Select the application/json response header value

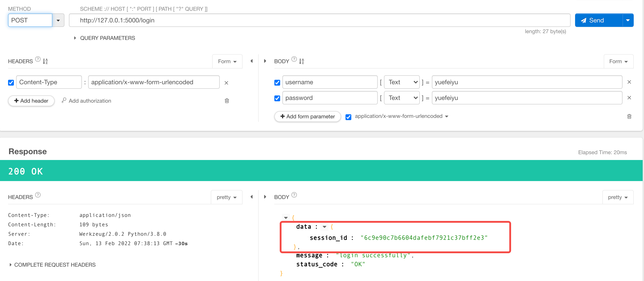[105, 215]
